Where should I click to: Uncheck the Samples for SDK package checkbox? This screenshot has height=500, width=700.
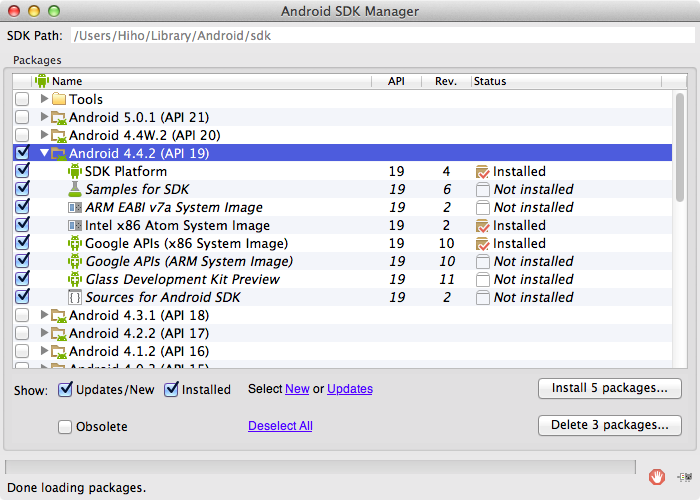click(22, 189)
